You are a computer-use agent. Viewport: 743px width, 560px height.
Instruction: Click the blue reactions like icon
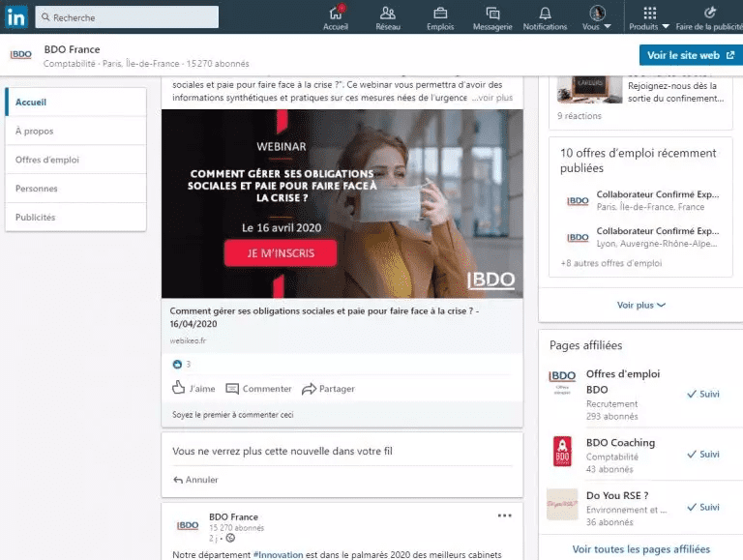(x=177, y=364)
